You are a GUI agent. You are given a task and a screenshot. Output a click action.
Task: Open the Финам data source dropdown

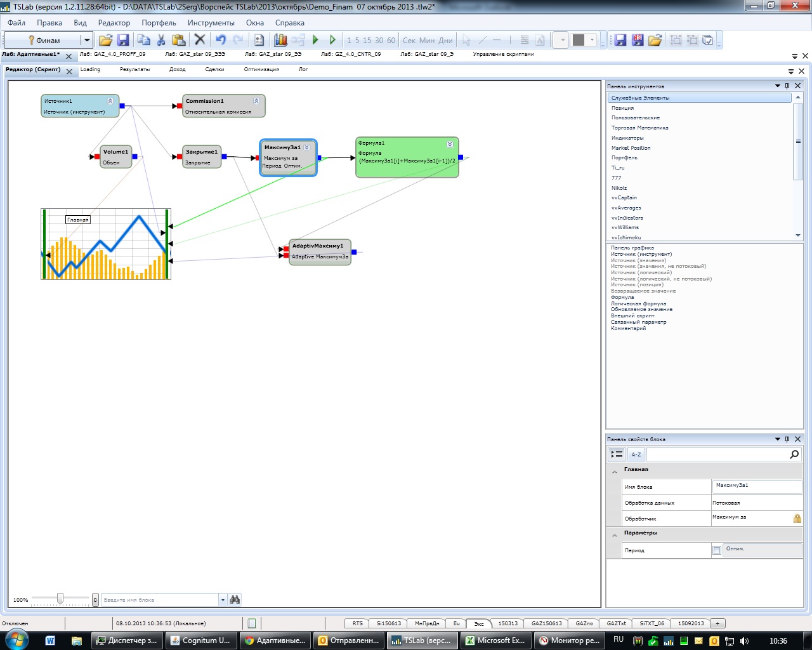87,40
